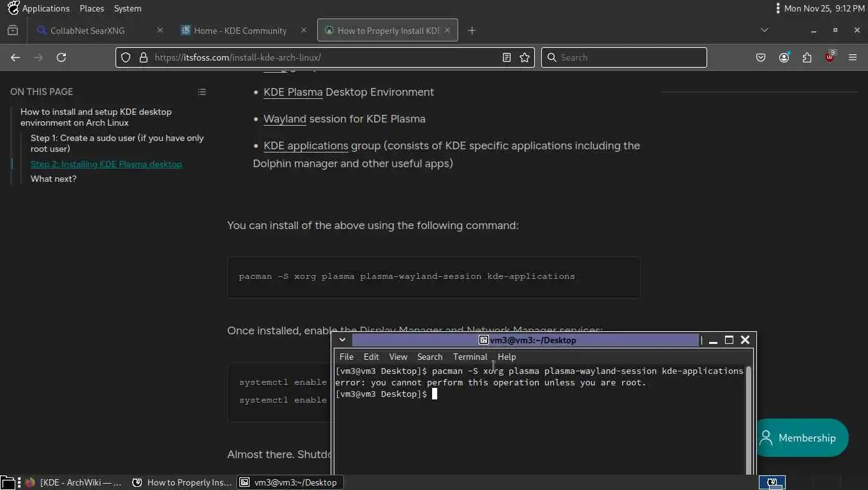Close the CollabNet SearXNG tab
This screenshot has width=868, height=490.
(160, 30)
